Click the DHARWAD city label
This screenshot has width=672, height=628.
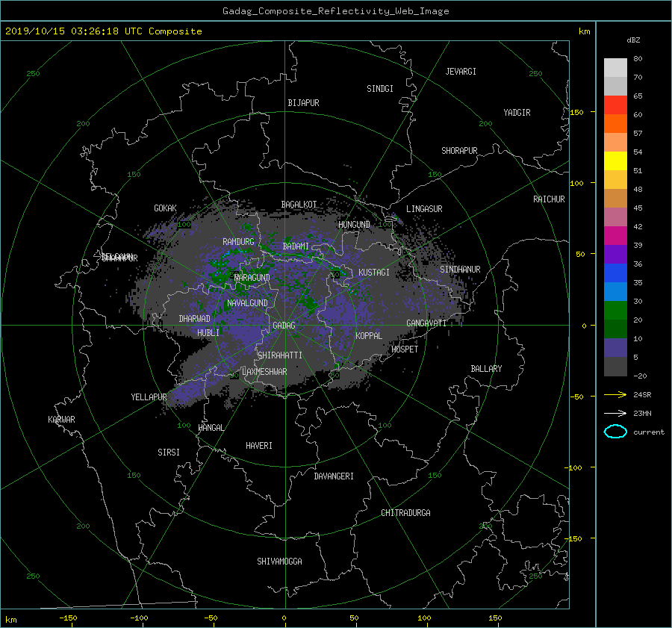(x=194, y=319)
